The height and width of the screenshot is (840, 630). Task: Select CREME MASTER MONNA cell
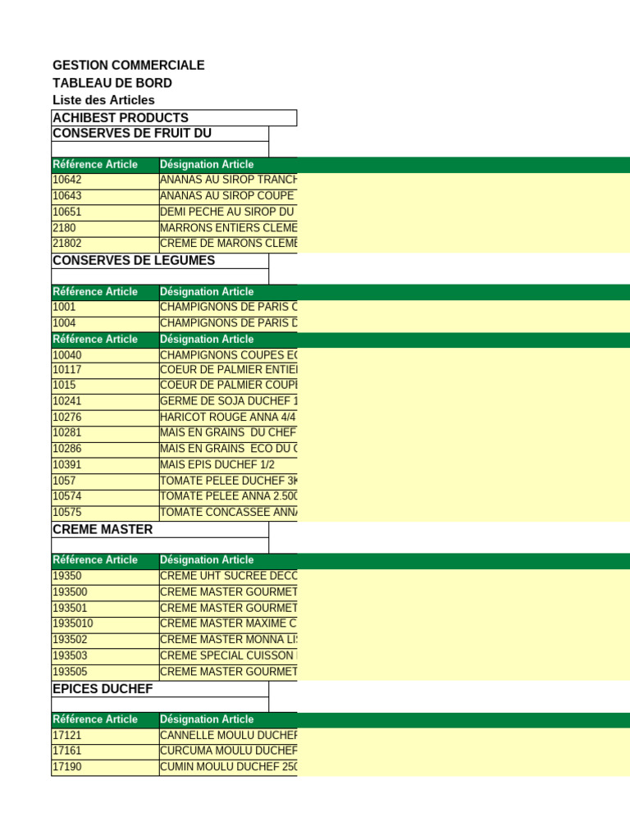[228, 641]
